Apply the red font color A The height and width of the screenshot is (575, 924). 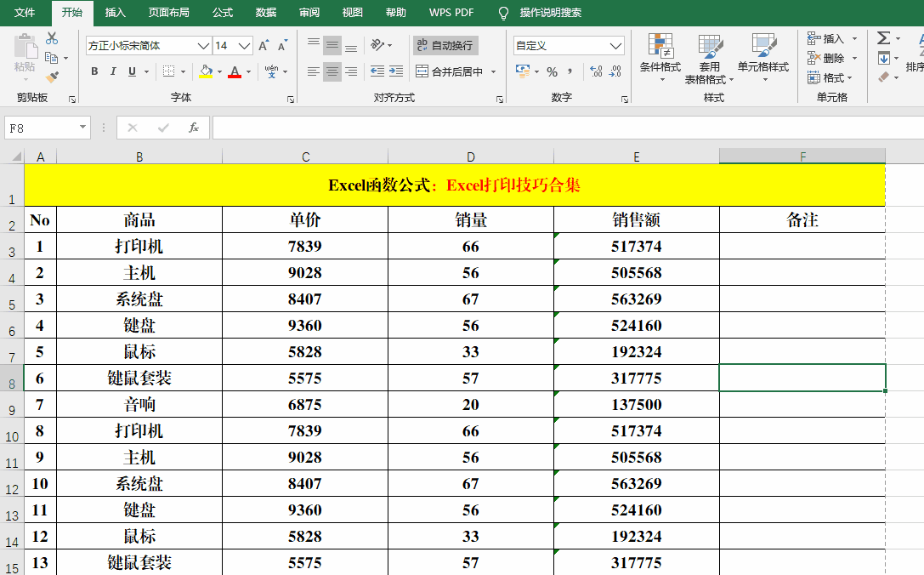(x=235, y=71)
